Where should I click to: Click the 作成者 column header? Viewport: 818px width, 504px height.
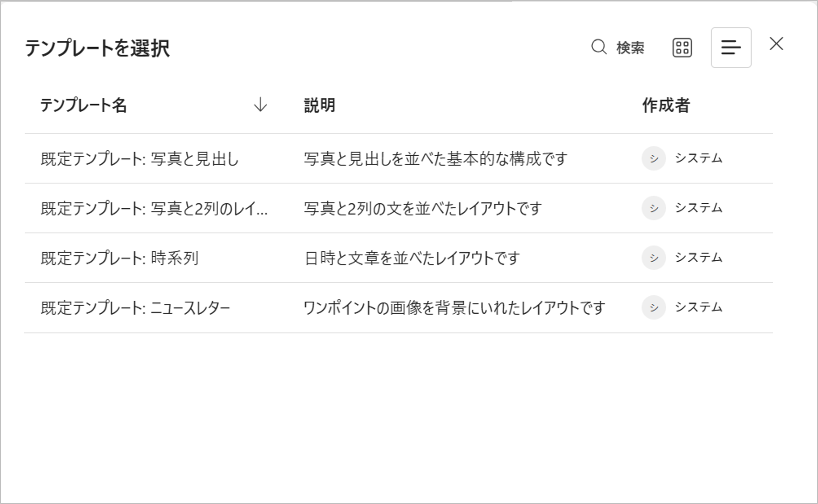(x=666, y=105)
